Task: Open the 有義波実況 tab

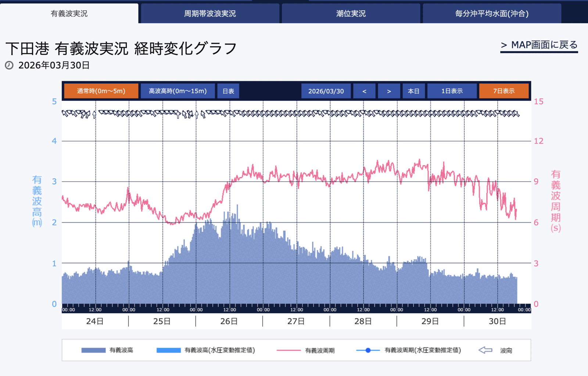Action: coord(69,14)
